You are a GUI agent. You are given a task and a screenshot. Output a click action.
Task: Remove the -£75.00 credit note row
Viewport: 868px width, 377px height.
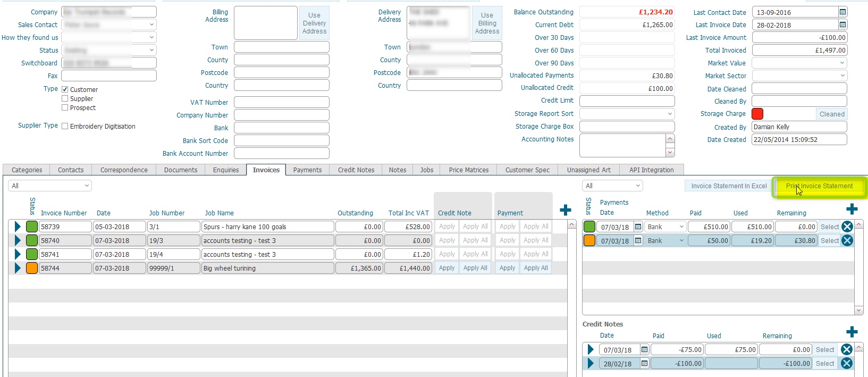[847, 349]
